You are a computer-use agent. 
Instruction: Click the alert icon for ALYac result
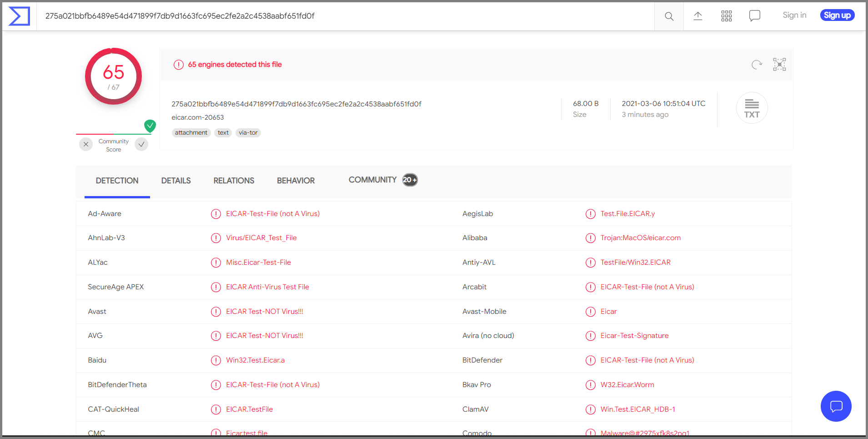pos(216,262)
